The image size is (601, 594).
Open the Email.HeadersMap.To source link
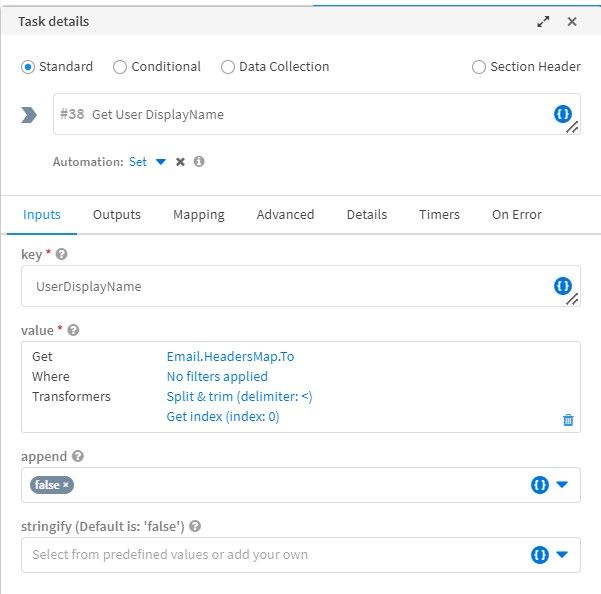tap(230, 356)
